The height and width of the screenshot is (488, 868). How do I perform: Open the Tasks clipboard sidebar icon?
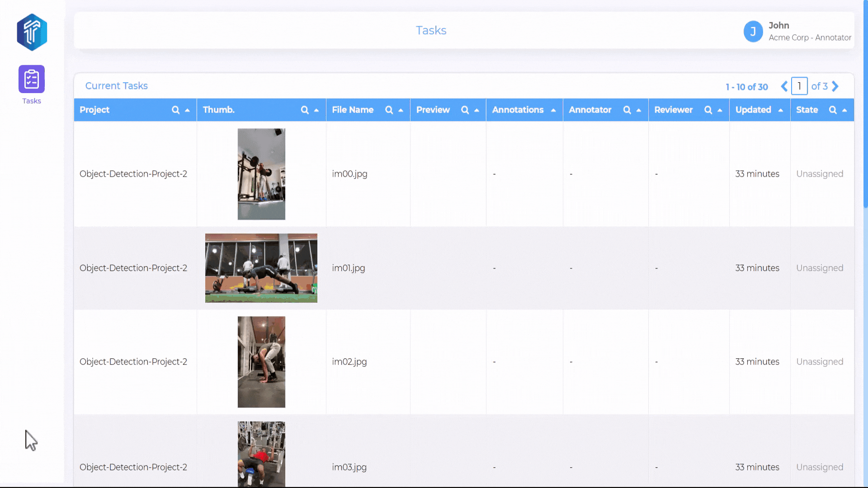pyautogui.click(x=32, y=79)
